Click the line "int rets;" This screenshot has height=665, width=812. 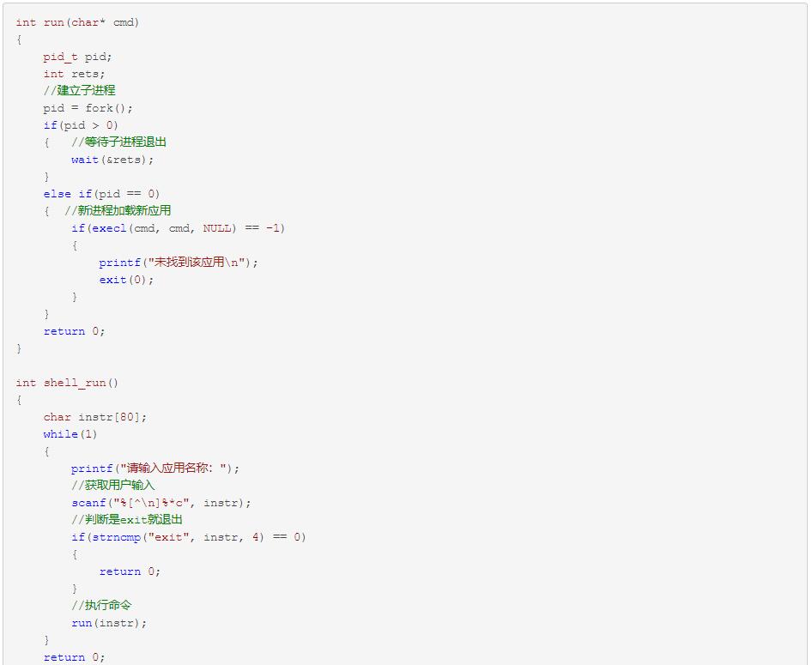click(x=74, y=74)
